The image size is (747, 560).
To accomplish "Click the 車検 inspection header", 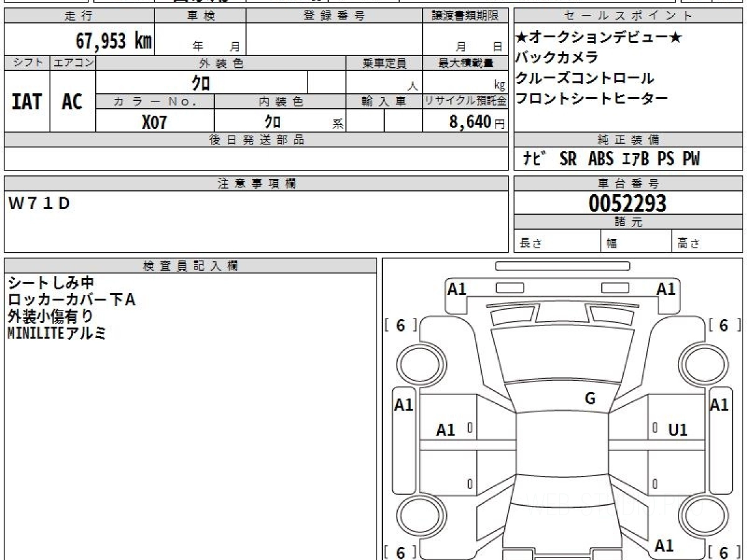I will (x=200, y=16).
